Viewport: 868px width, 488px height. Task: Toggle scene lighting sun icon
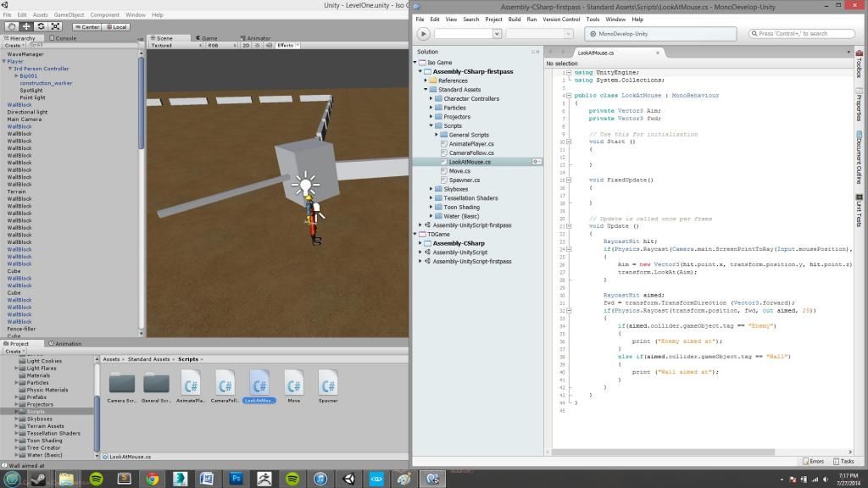(x=255, y=45)
